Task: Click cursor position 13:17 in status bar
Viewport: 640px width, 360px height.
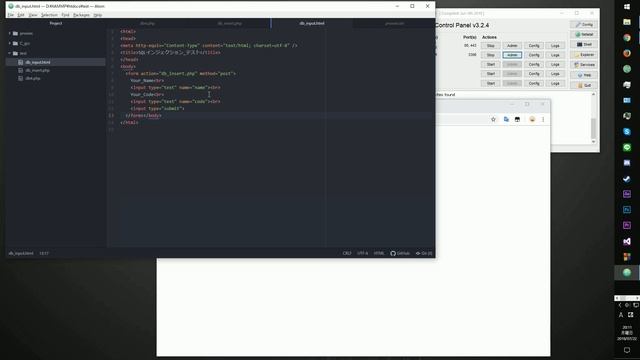Action: click(x=44, y=253)
